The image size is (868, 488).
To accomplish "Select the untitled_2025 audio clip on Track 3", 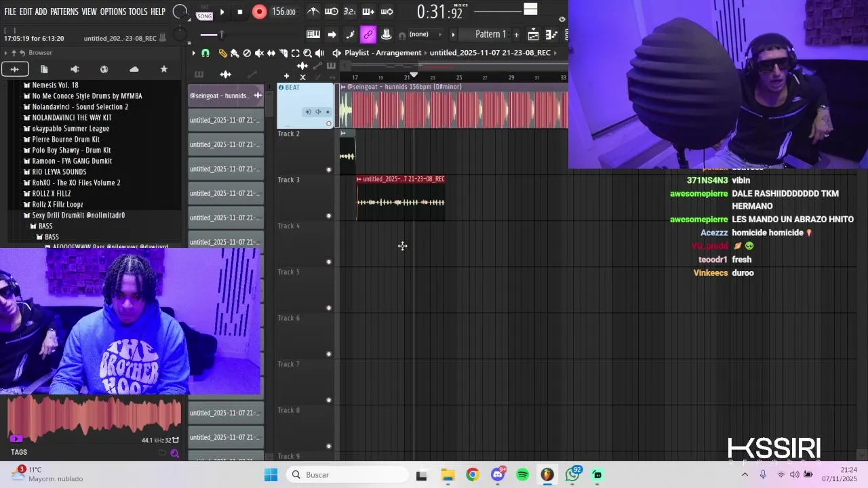I will click(x=401, y=198).
